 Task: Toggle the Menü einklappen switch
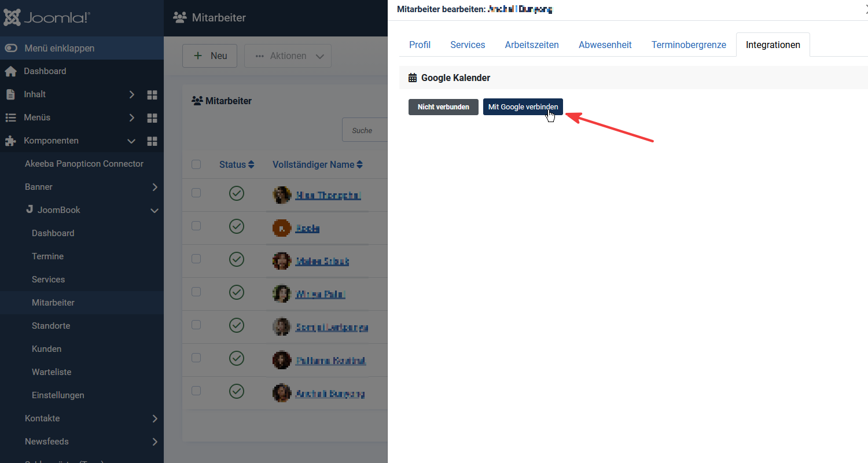pos(11,48)
